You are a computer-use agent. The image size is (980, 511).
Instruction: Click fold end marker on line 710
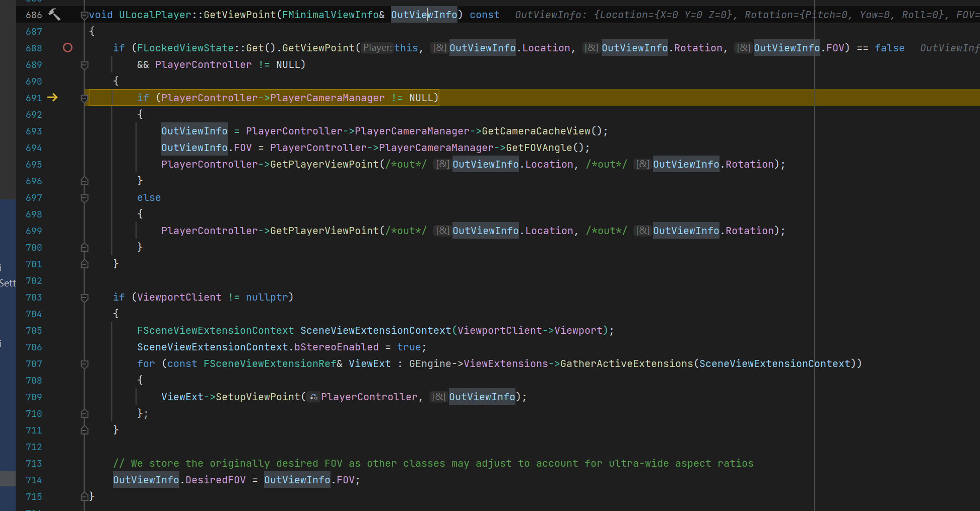85,413
